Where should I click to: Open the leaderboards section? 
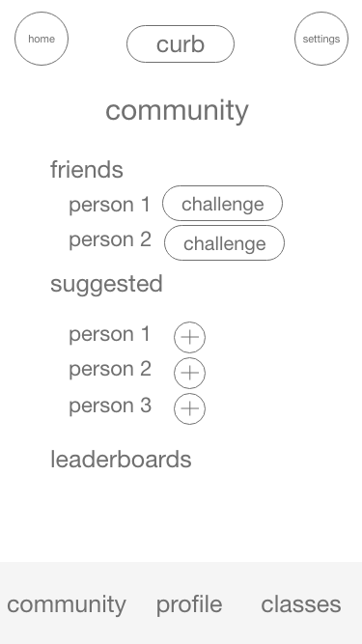pos(121,460)
